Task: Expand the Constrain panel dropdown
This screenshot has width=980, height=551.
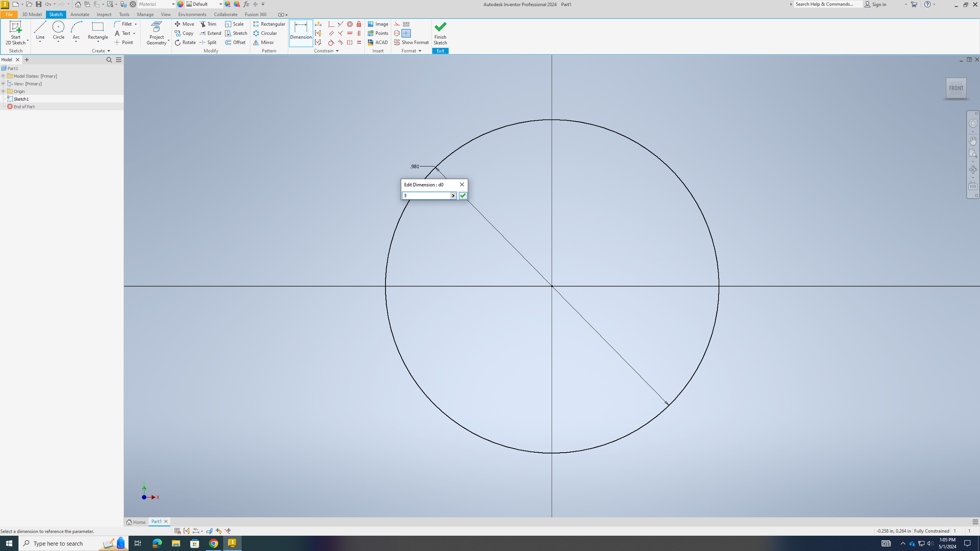Action: (x=337, y=51)
